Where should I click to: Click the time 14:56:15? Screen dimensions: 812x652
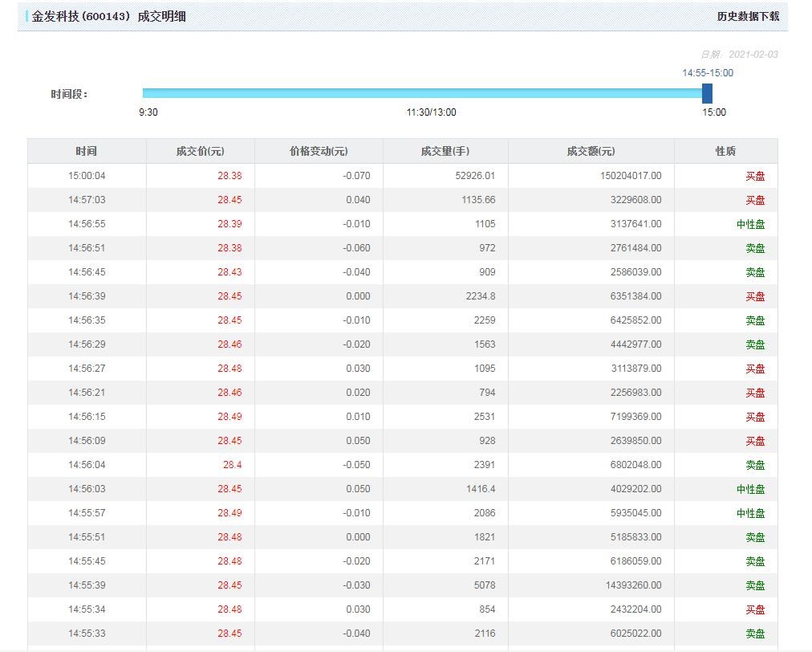click(x=87, y=417)
